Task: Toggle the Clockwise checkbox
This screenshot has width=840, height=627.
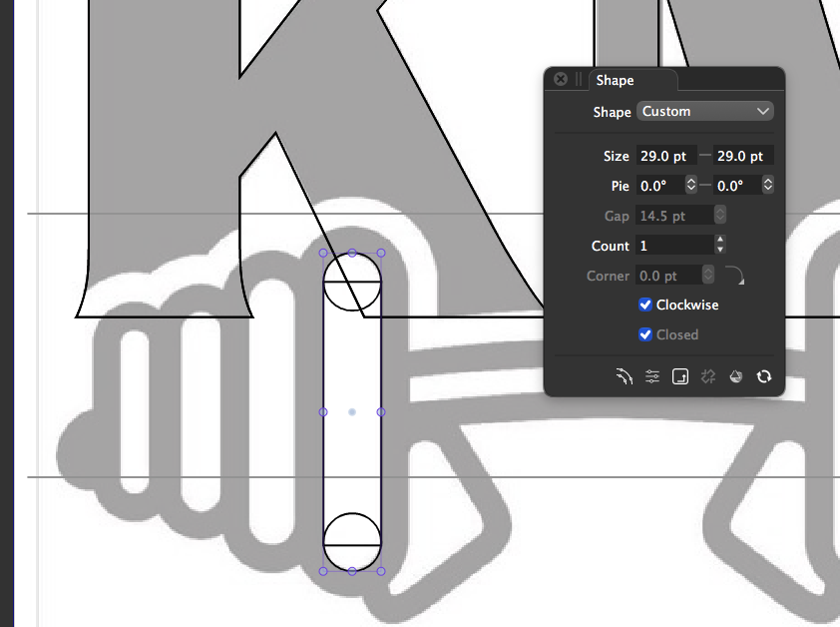Action: [645, 305]
